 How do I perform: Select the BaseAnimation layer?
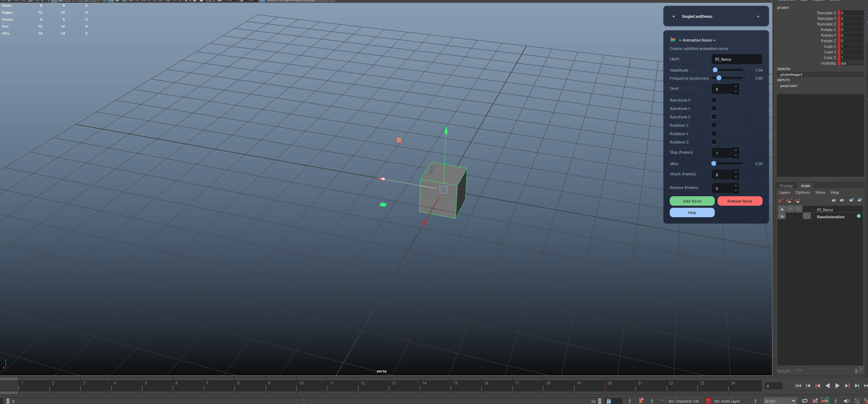tap(831, 217)
